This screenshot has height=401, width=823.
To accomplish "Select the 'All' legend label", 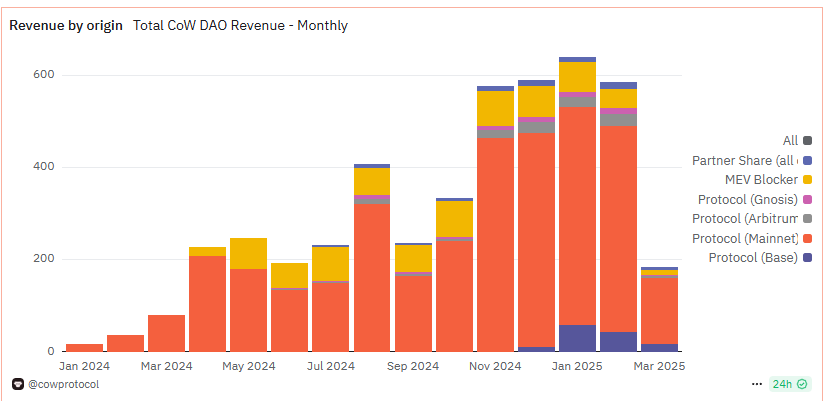I will click(x=790, y=141).
